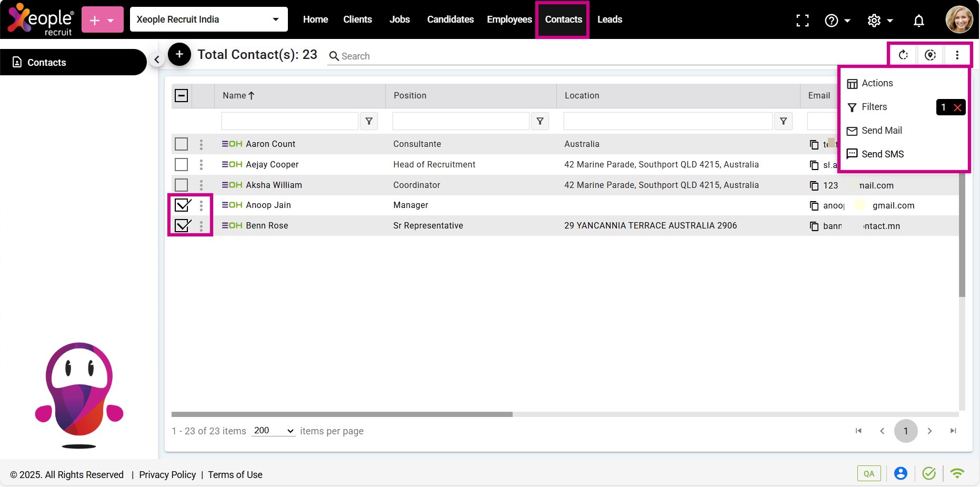Open the Xeople Recruit India dropdown
The image size is (980, 487).
(208, 19)
